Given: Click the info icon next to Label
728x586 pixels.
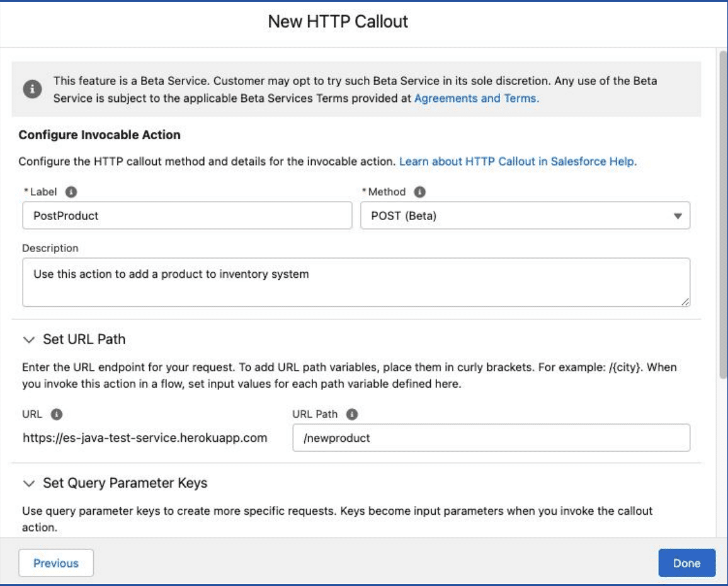Looking at the screenshot, I should coord(71,192).
